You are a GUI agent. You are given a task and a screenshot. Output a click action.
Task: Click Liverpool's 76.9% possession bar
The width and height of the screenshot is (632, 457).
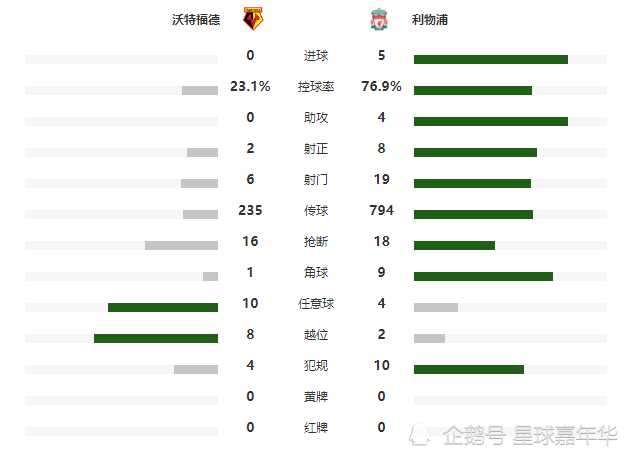[473, 91]
